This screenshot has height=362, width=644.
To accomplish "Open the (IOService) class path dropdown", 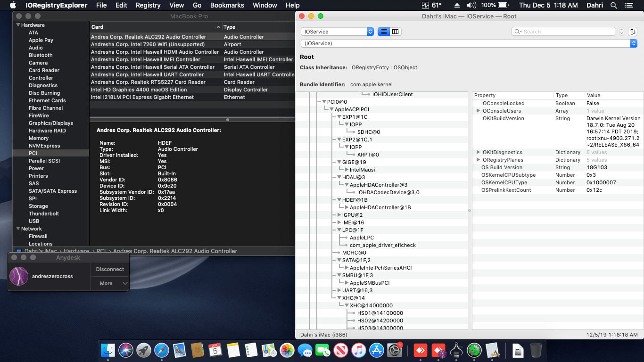I will click(x=469, y=43).
